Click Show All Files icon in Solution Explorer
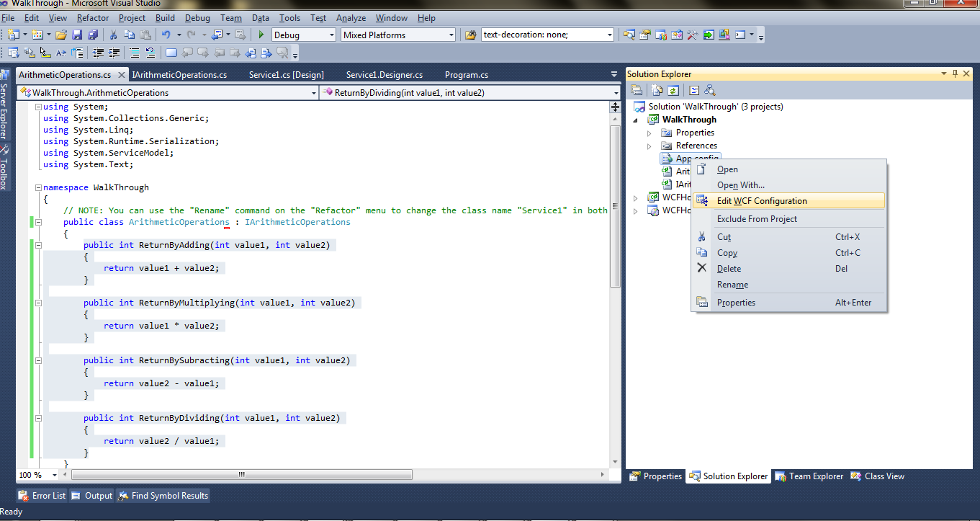 657,90
